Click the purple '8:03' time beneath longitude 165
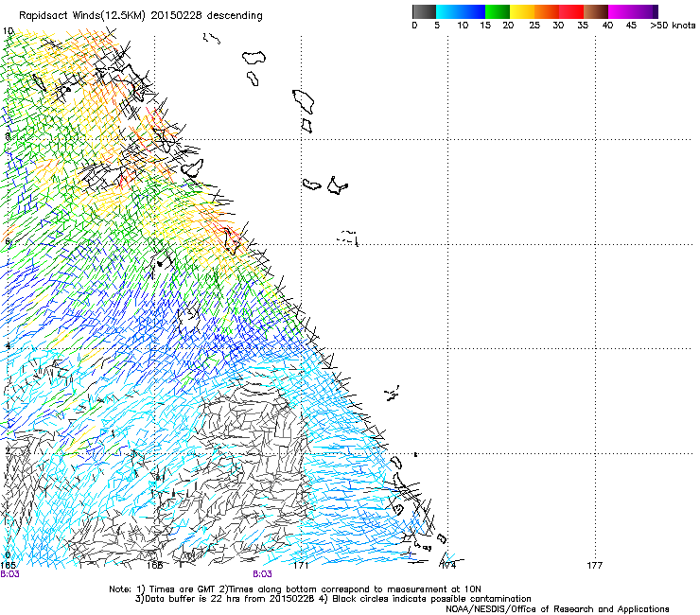The width and height of the screenshot is (700, 615). pos(9,574)
